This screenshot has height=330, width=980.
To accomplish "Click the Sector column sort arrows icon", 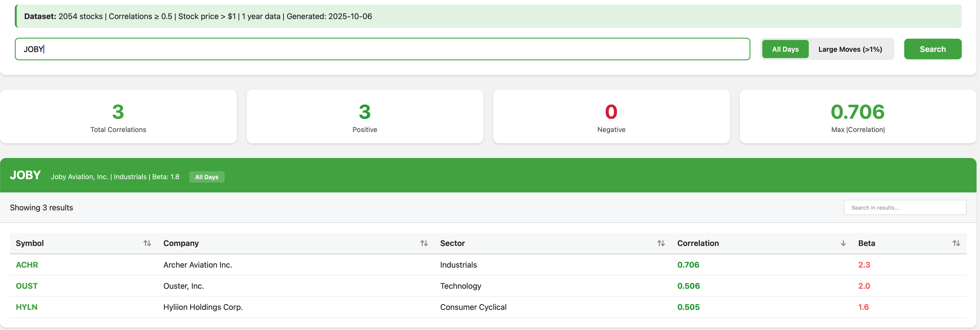I will (661, 243).
